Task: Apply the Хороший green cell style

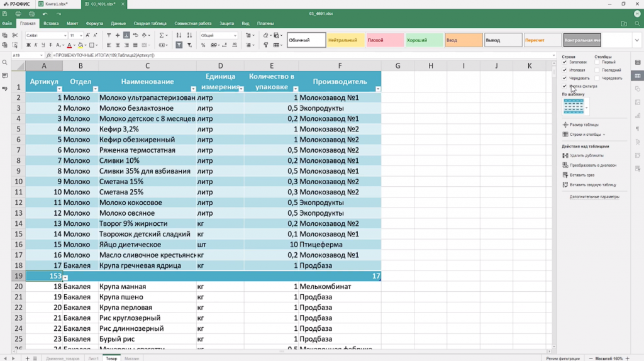Action: click(425, 40)
